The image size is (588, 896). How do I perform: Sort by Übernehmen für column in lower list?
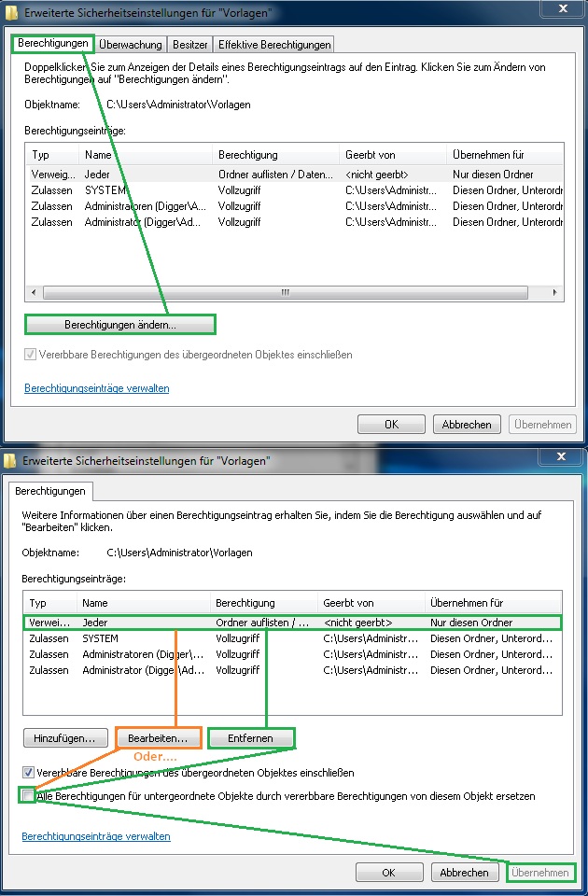pos(493,603)
